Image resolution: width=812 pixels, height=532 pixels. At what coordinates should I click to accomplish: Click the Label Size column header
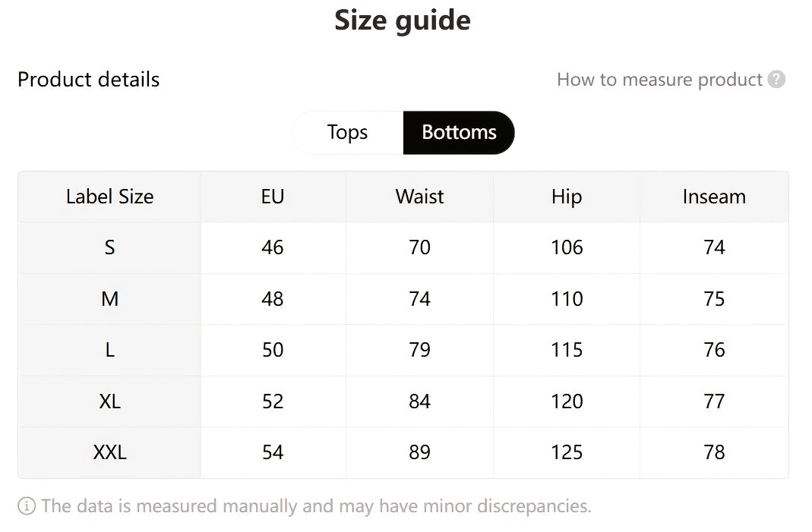tap(109, 197)
